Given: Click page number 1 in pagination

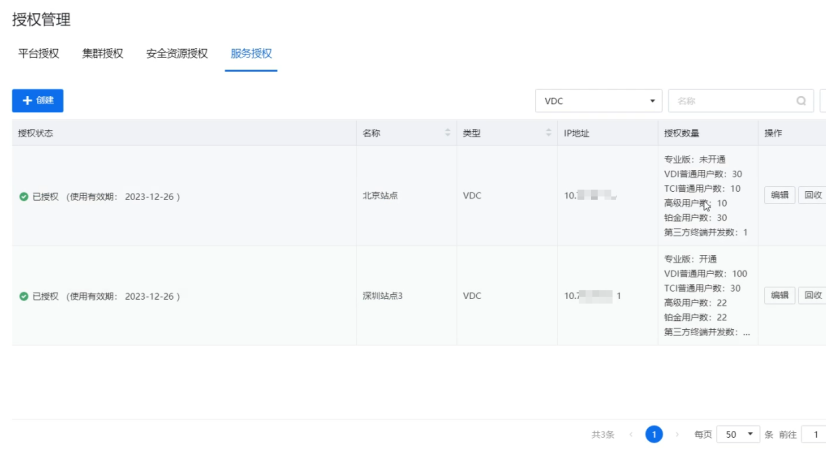Looking at the screenshot, I should [x=654, y=435].
